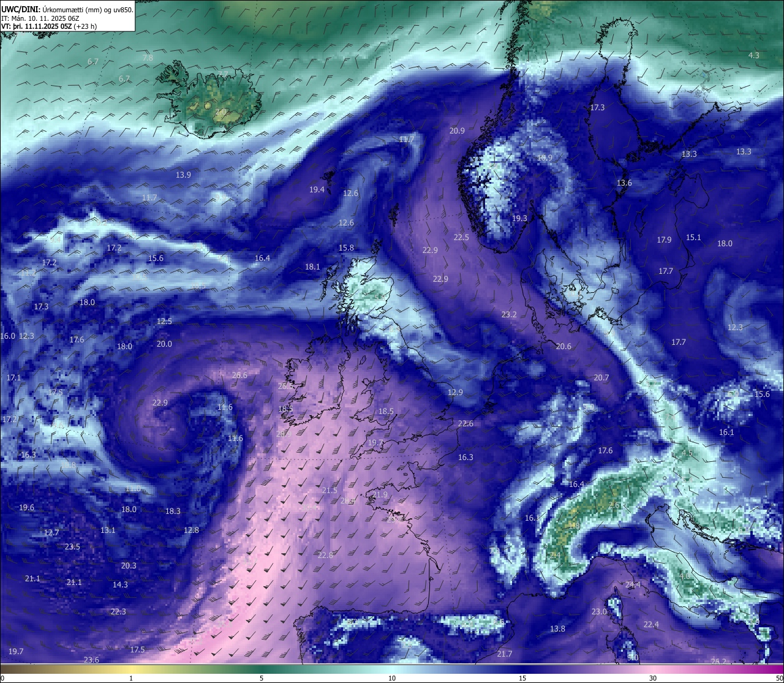Click the 23.6 value at the bottom left
This screenshot has width=784, height=683.
click(91, 660)
